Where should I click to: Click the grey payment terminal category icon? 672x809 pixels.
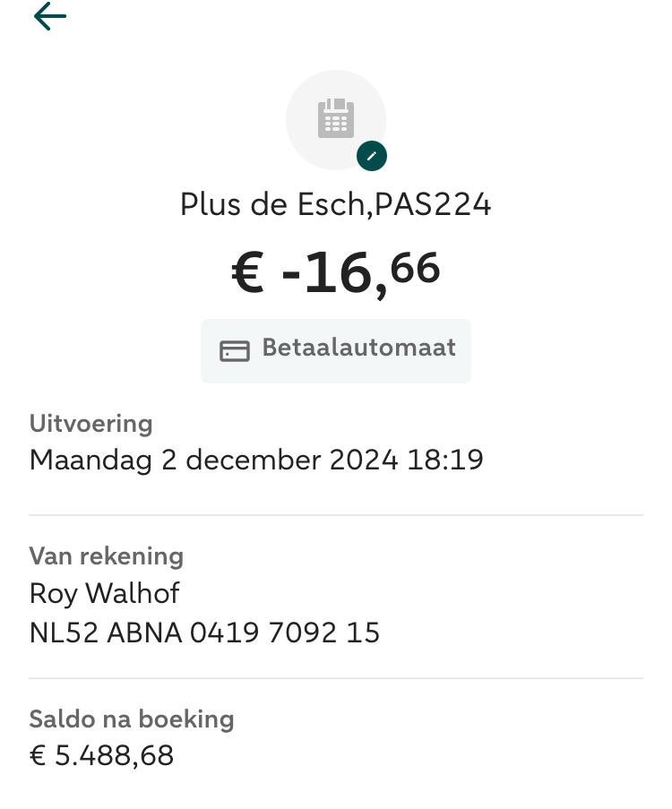point(336,119)
